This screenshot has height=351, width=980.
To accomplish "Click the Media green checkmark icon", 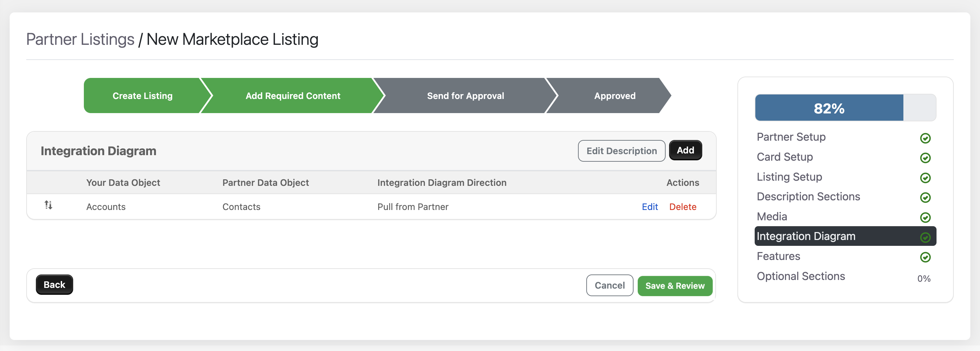I will [x=925, y=218].
